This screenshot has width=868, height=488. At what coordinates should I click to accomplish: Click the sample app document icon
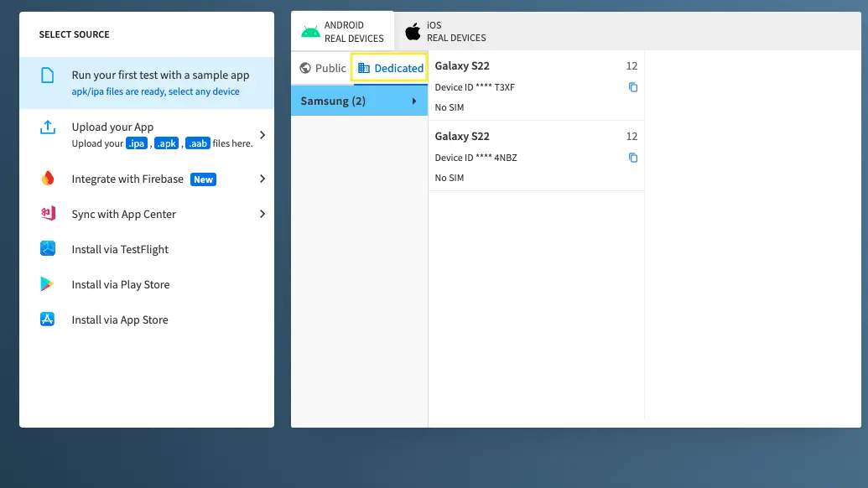pos(48,75)
